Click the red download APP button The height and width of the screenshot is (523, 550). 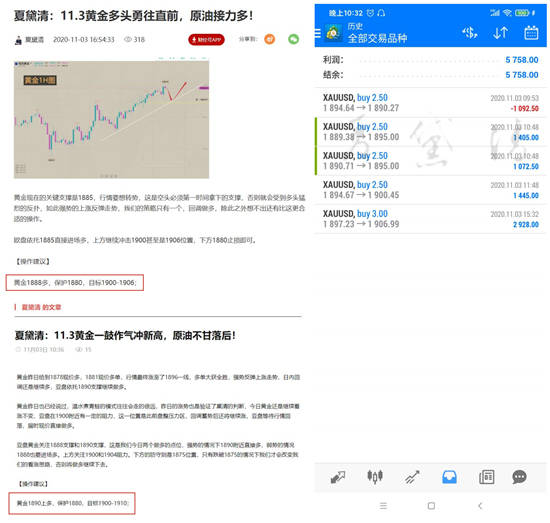[206, 40]
